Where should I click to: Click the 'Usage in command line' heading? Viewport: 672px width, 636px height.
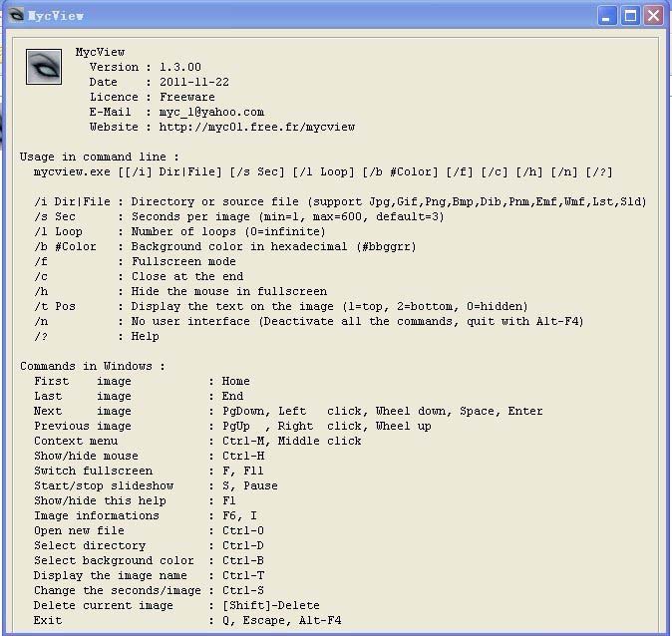[100, 157]
